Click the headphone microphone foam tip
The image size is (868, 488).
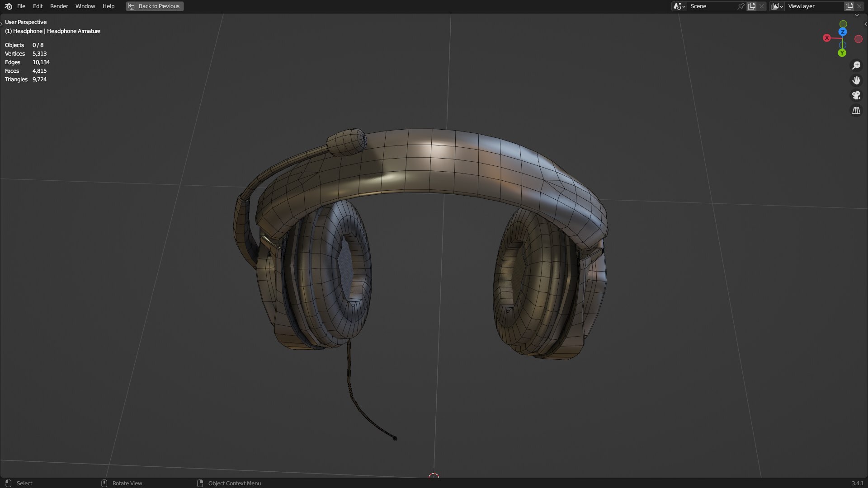click(346, 142)
